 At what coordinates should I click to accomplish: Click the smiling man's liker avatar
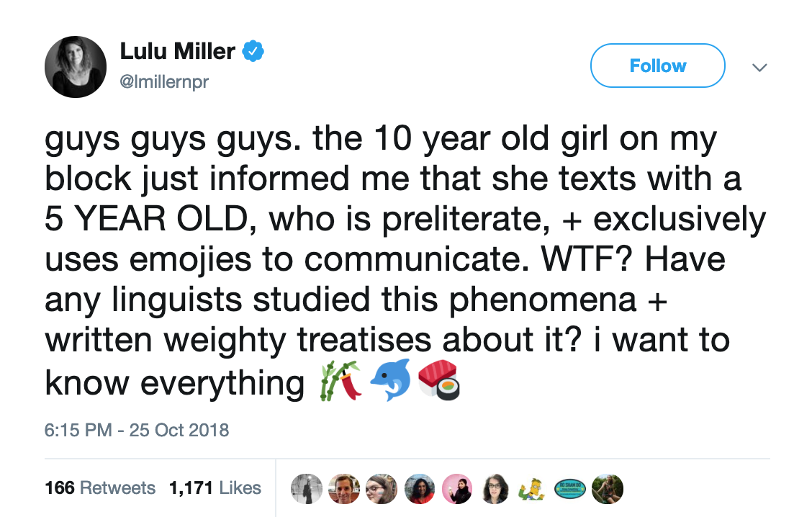tap(343, 487)
